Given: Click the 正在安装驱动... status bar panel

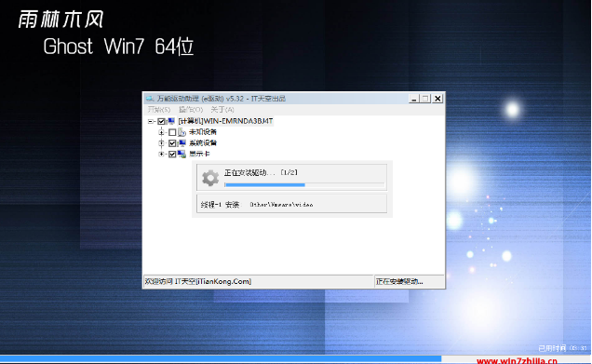Looking at the screenshot, I should pos(409,281).
